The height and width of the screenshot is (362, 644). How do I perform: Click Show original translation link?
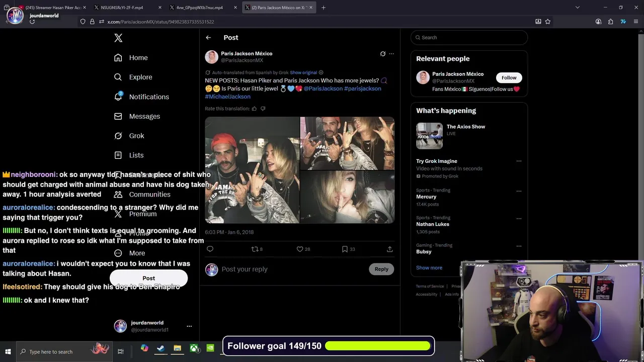click(x=303, y=72)
